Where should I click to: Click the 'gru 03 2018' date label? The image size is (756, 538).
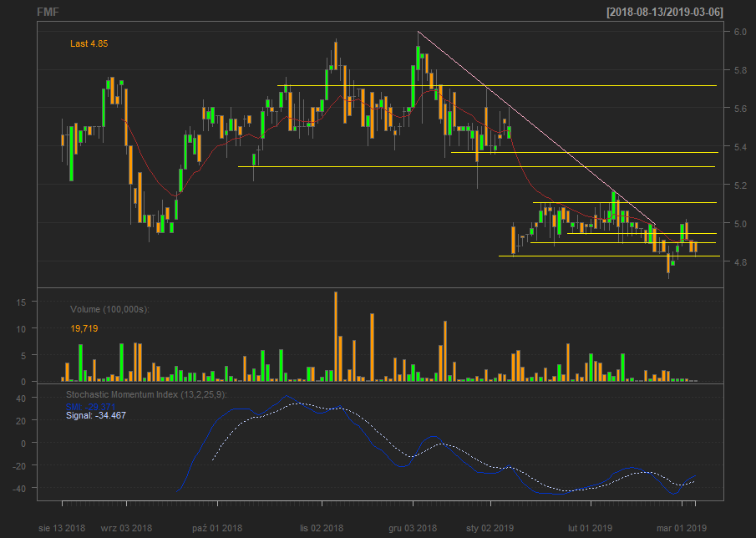pos(413,528)
